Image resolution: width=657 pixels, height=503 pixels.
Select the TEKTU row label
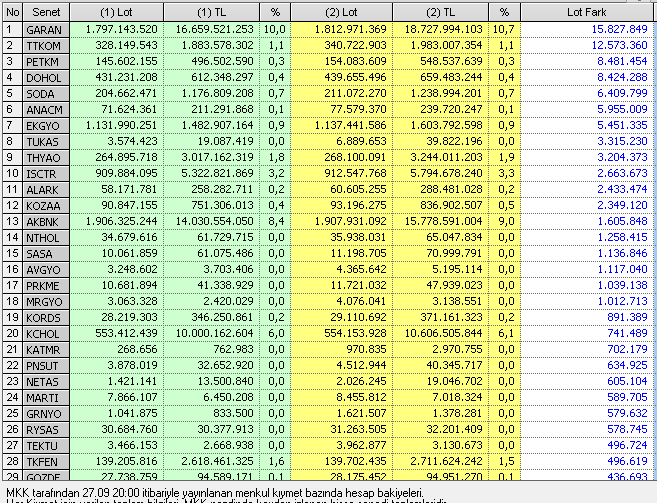point(46,446)
